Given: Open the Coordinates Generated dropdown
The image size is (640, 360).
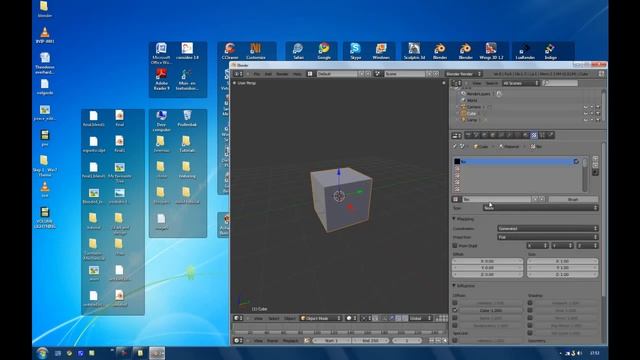Looking at the screenshot, I should (x=548, y=229).
